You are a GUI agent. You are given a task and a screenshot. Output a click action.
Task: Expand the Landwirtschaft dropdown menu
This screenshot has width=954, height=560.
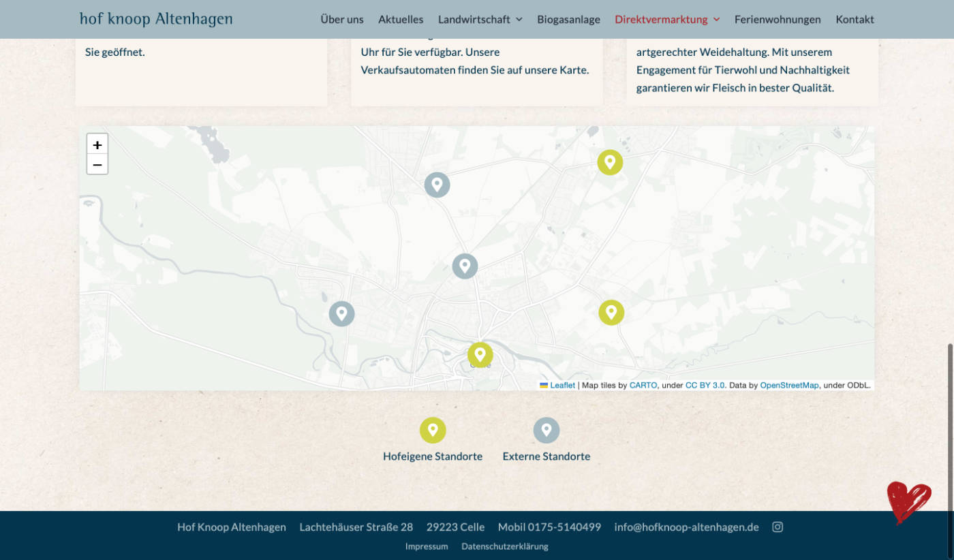[x=480, y=19]
